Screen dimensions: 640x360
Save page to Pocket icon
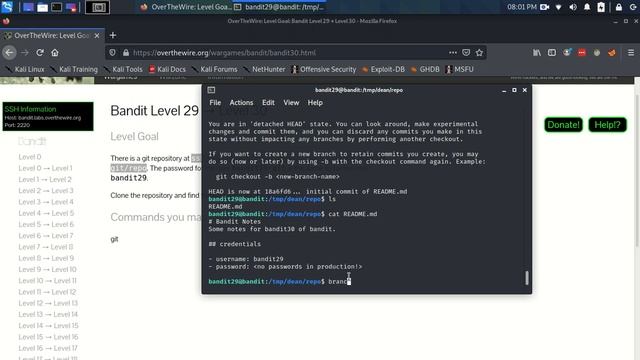point(466,53)
